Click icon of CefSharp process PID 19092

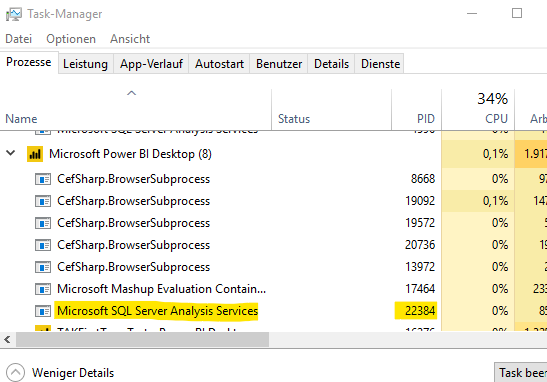[x=43, y=201]
